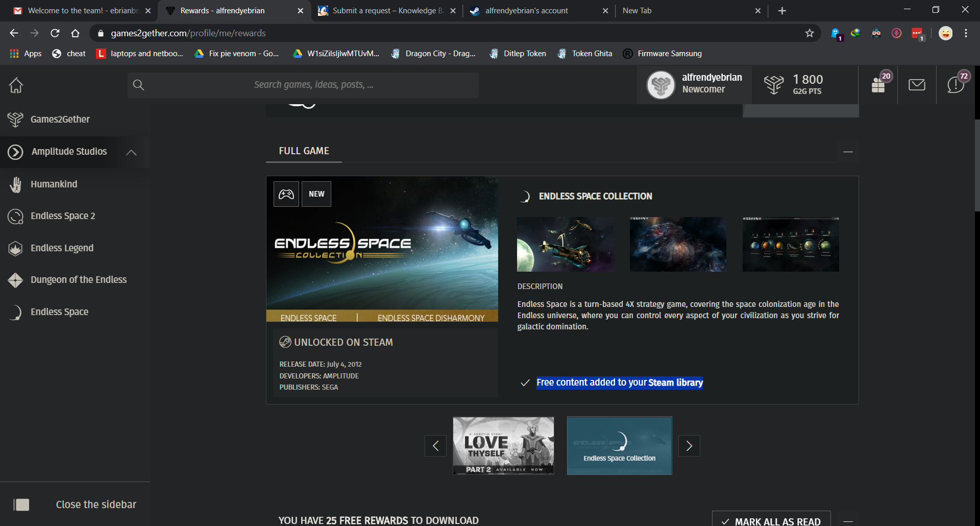Click the Endless Space Collection crescent icon
Image resolution: width=980 pixels, height=526 pixels.
525,197
